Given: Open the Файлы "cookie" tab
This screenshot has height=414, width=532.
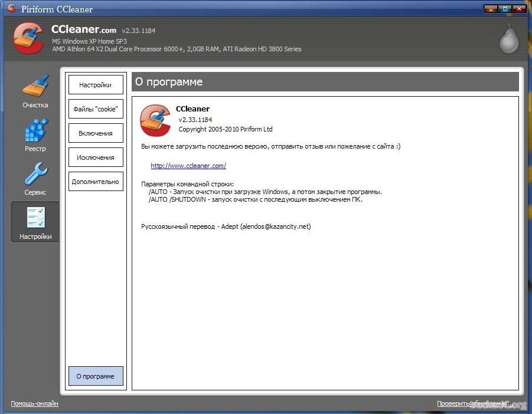Looking at the screenshot, I should pos(96,109).
